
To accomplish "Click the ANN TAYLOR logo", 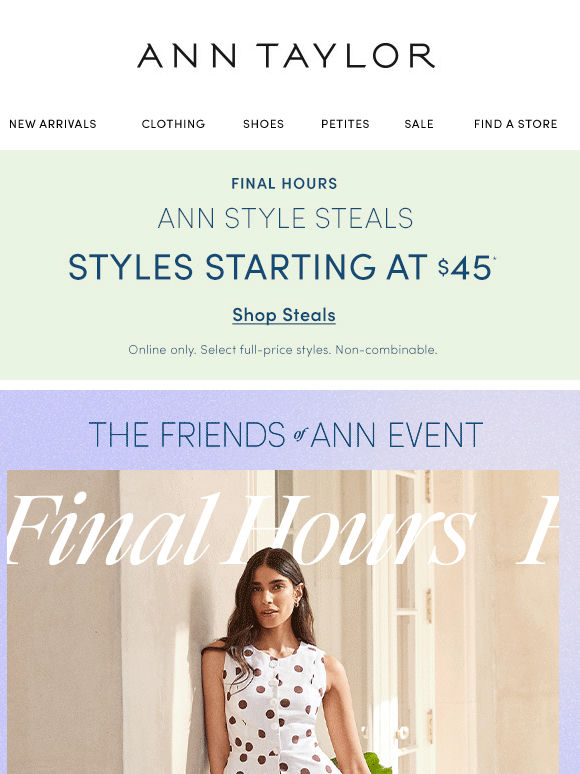I will coord(286,55).
